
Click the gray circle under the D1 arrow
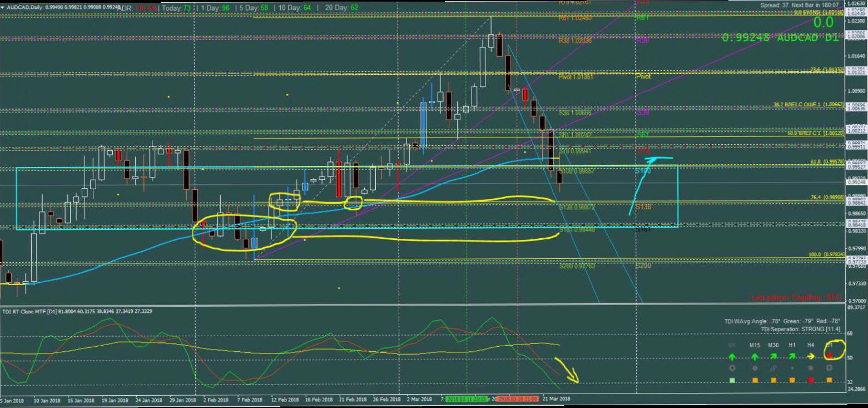[830, 368]
